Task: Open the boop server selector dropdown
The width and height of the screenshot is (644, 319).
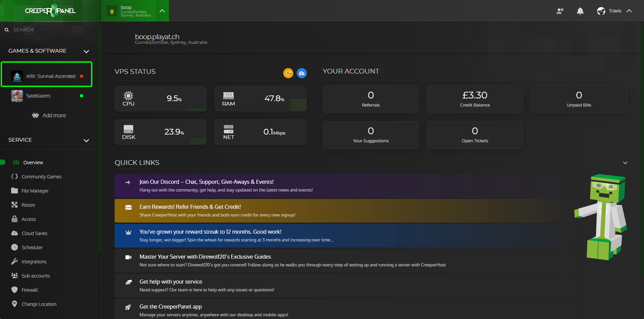Action: pos(135,11)
